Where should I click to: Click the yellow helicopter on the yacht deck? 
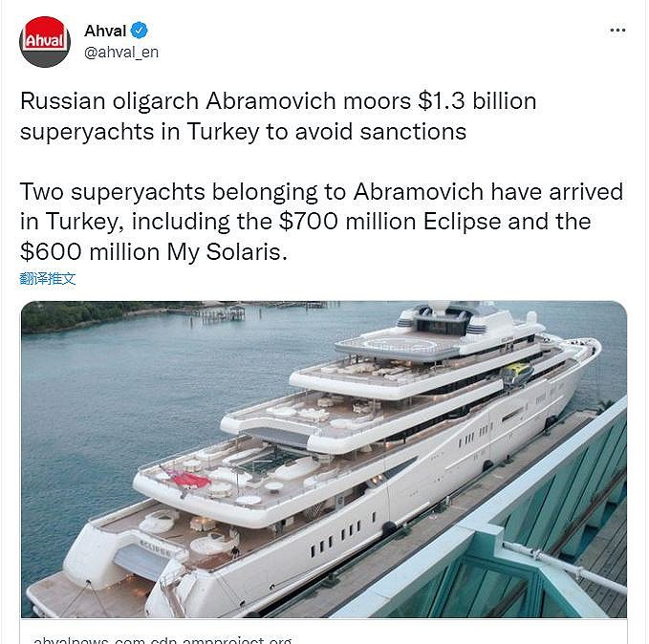pyautogui.click(x=518, y=374)
